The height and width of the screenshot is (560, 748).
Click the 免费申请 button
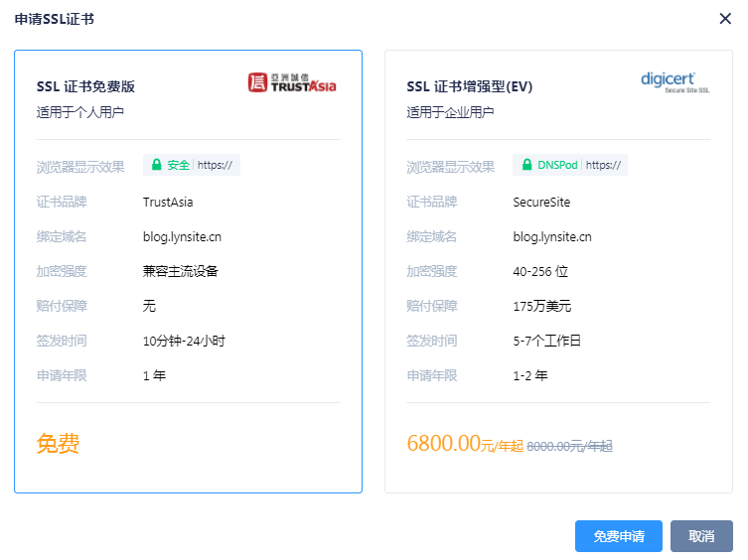[x=618, y=535]
